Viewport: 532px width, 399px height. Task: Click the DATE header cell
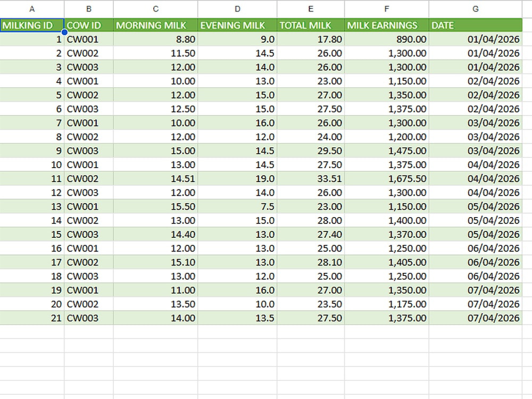[x=475, y=26]
